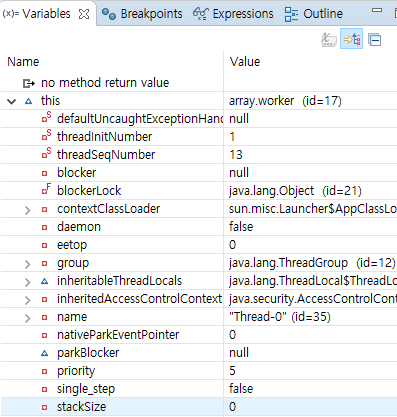
Task: Expand the group field node
Action: 28,264
